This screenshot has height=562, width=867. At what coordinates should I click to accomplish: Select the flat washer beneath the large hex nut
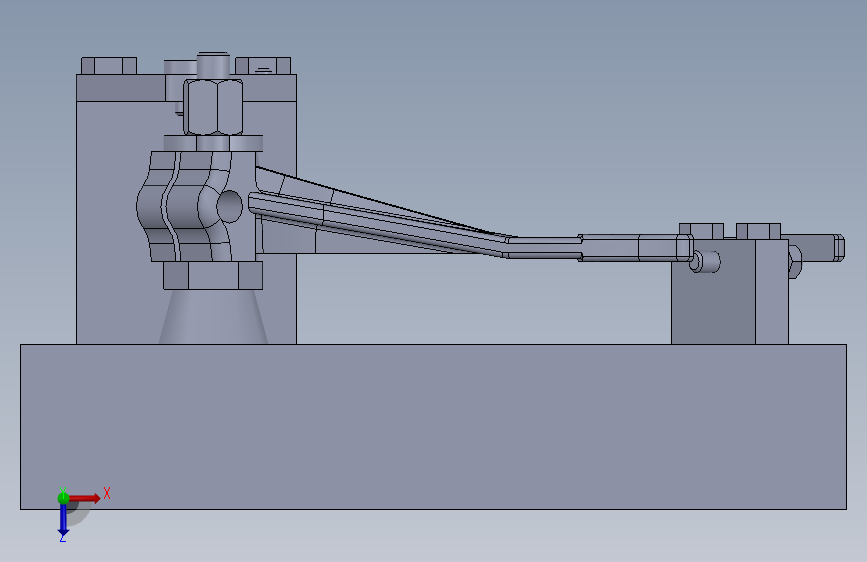tap(213, 143)
